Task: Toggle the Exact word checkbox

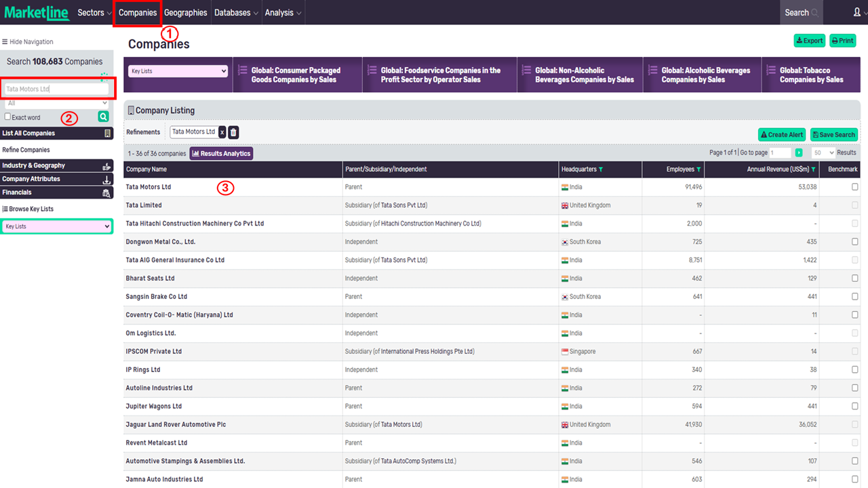Action: [7, 117]
